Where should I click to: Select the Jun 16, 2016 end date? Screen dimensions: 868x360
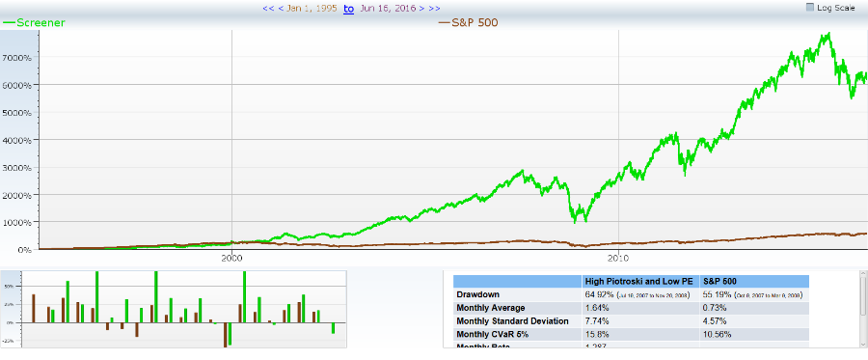pos(389,9)
